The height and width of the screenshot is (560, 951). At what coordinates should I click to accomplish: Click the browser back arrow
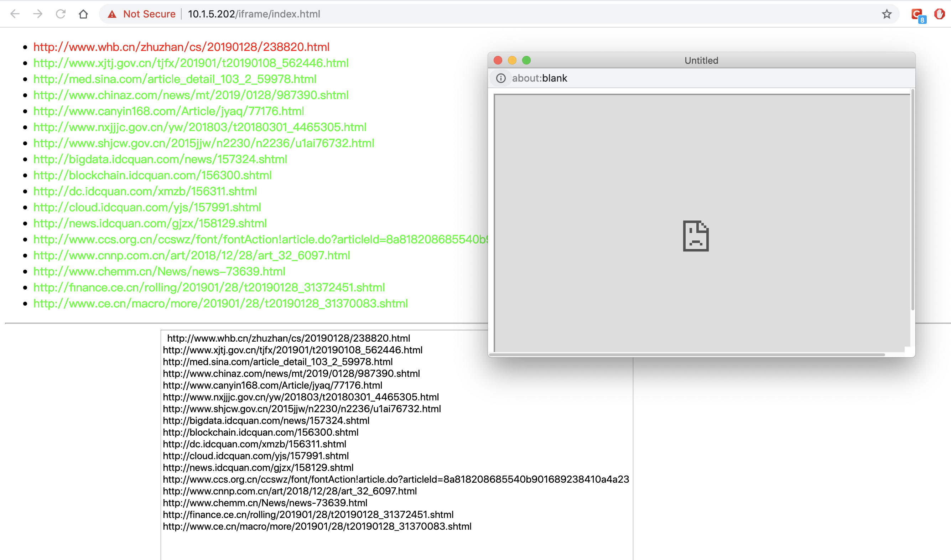[x=15, y=14]
